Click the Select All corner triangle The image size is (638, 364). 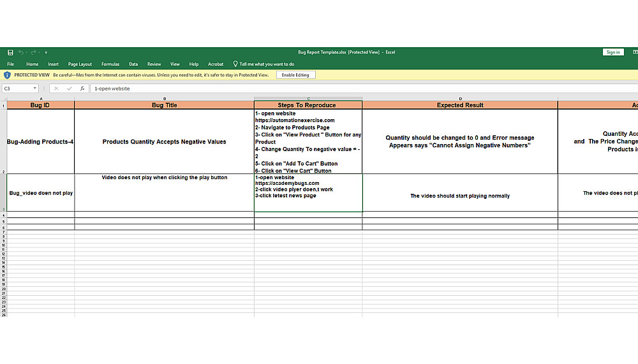coord(4,98)
